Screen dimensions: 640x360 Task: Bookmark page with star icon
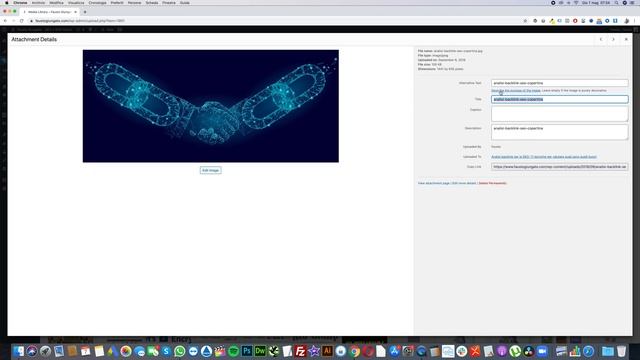(x=525, y=21)
